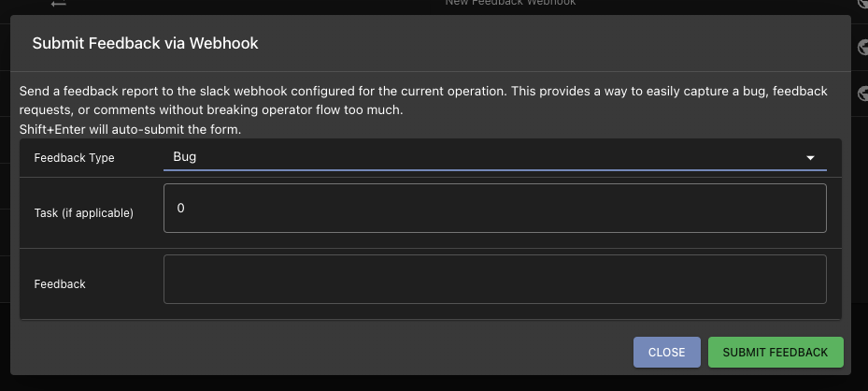
Task: Click the 0 value inside the Task field
Action: point(180,209)
